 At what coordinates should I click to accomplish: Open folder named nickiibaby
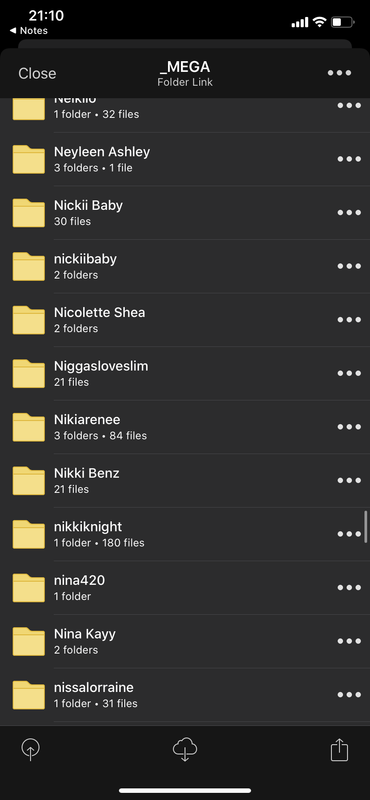click(185, 266)
